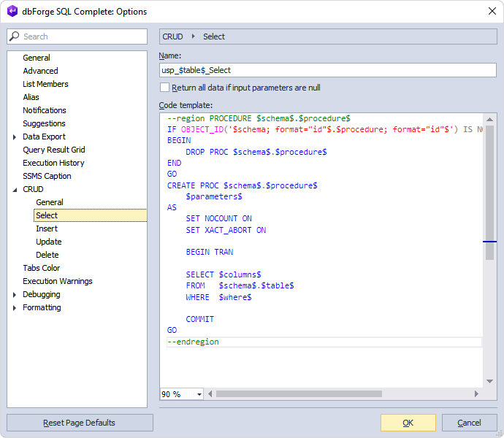Expand the Debugging node
Screen dimensions: 504x438
coord(15,295)
